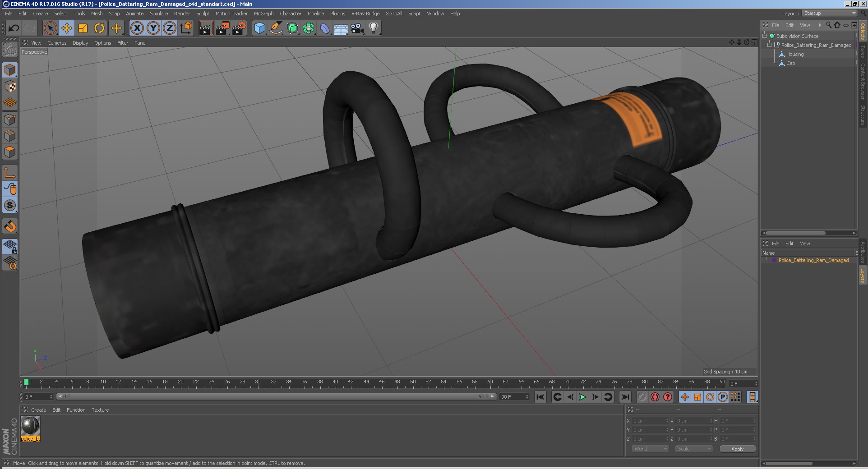Go to start of animation

tap(540, 397)
